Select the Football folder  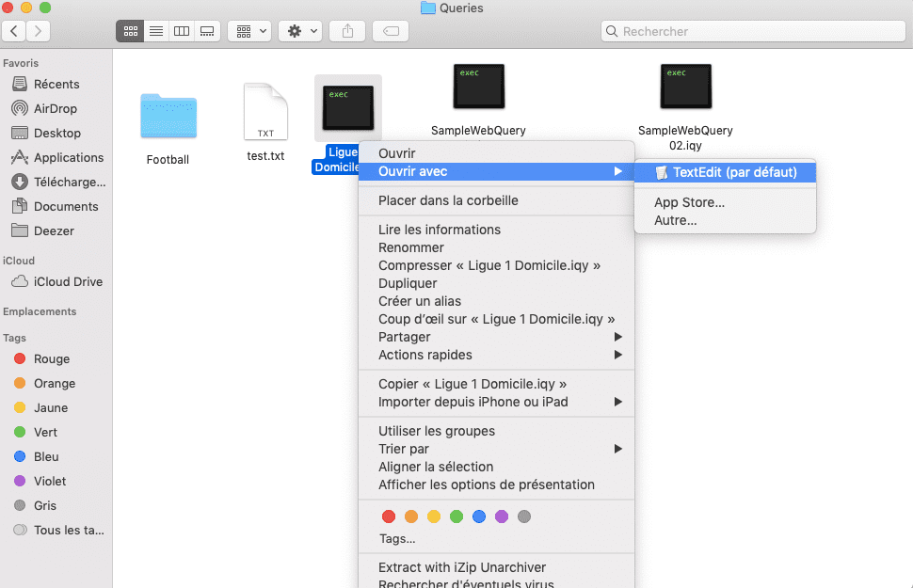pos(168,117)
